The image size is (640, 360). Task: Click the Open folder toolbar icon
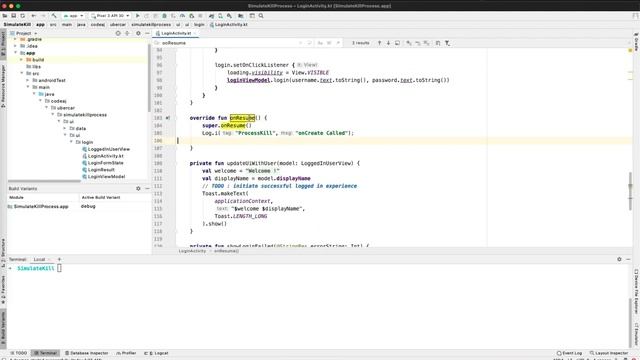click(x=4, y=16)
